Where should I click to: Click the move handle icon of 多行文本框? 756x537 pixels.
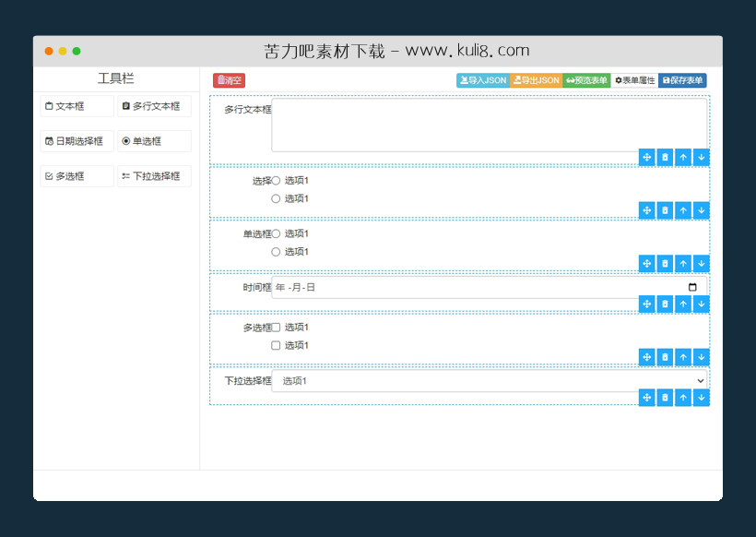[646, 157]
